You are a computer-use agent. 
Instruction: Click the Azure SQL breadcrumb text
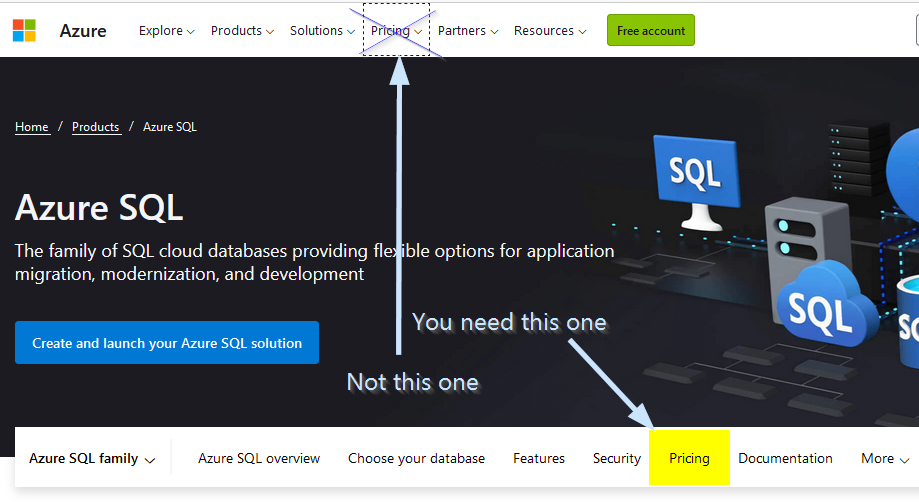coord(170,127)
